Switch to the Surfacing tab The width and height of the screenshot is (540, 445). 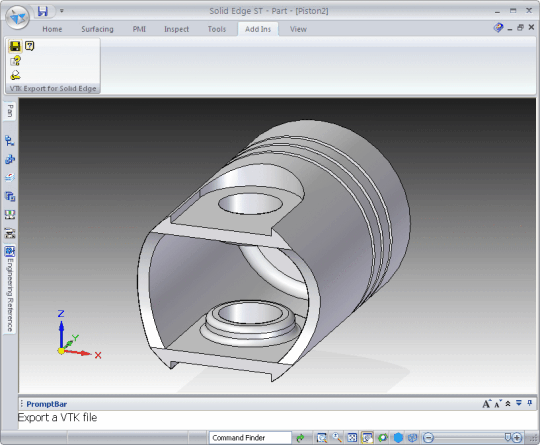point(97,29)
